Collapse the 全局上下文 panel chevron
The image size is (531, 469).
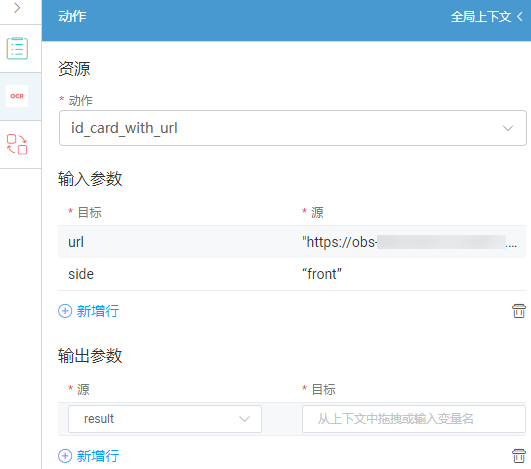click(520, 16)
